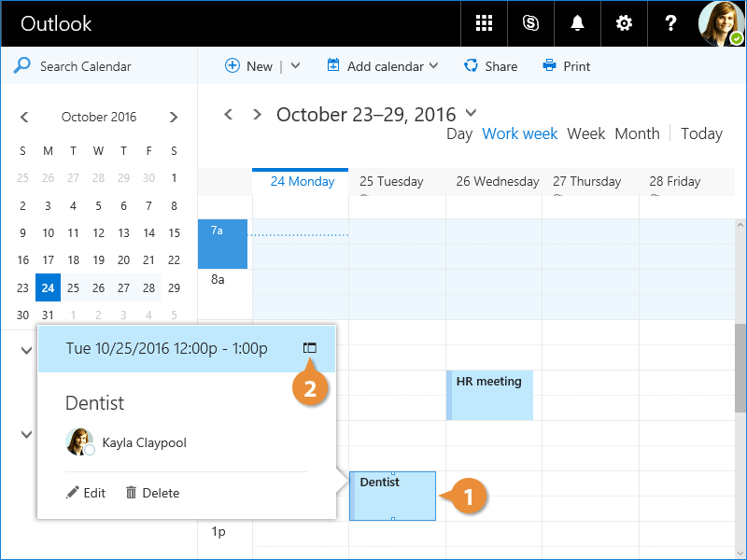
Task: Open the settings gear
Action: pos(624,23)
